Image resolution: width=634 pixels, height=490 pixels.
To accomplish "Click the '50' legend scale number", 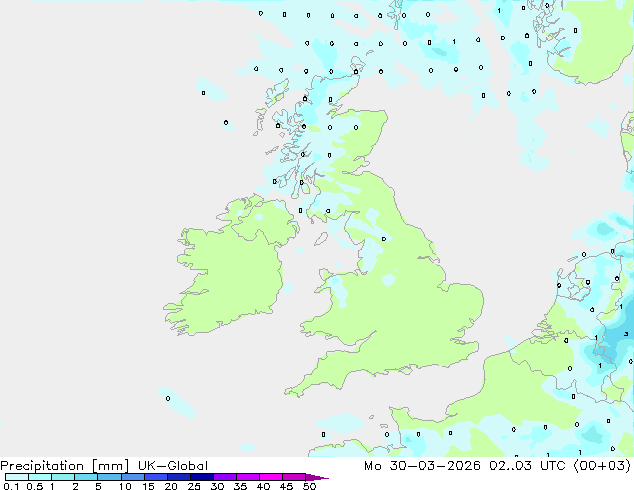I will (309, 486).
